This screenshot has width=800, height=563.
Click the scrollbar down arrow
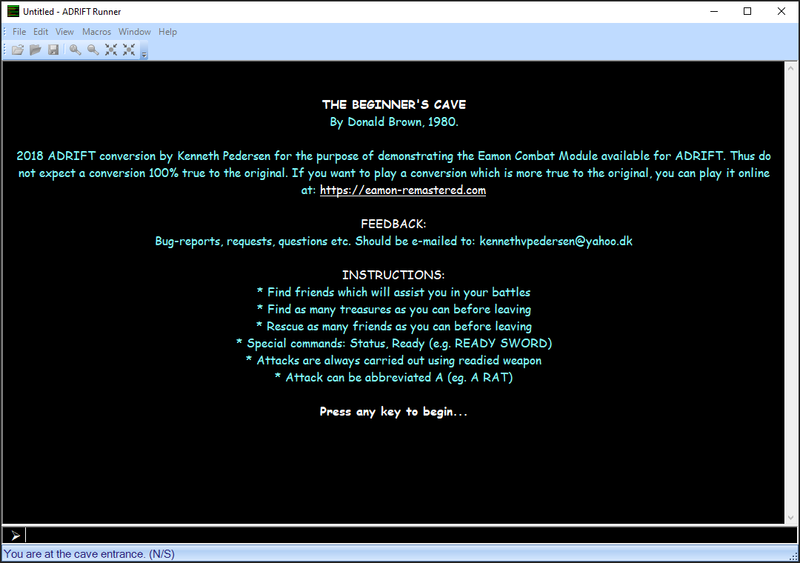[x=791, y=518]
